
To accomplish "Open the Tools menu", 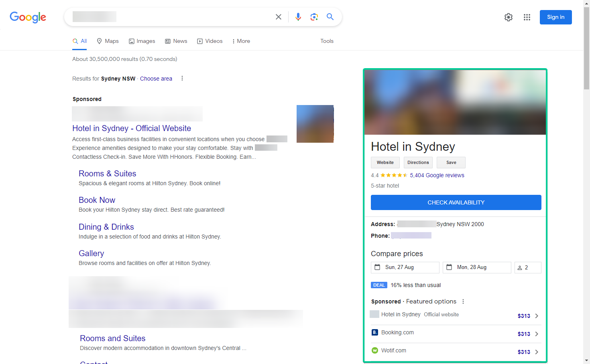I will (327, 41).
